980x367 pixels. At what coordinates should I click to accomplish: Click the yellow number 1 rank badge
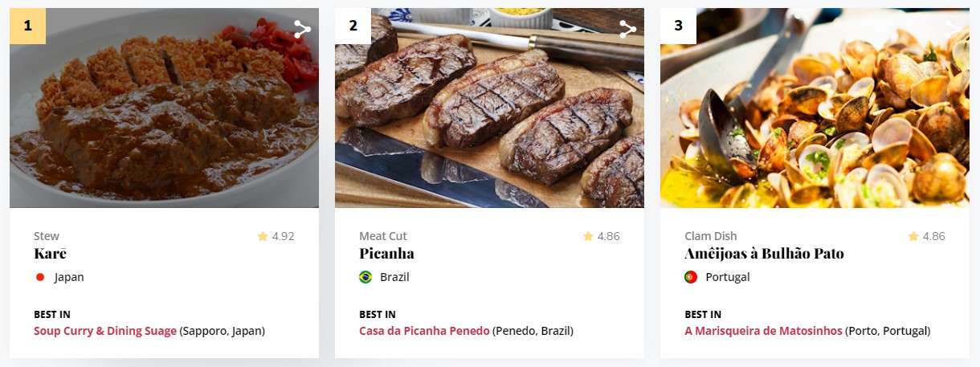[x=28, y=26]
